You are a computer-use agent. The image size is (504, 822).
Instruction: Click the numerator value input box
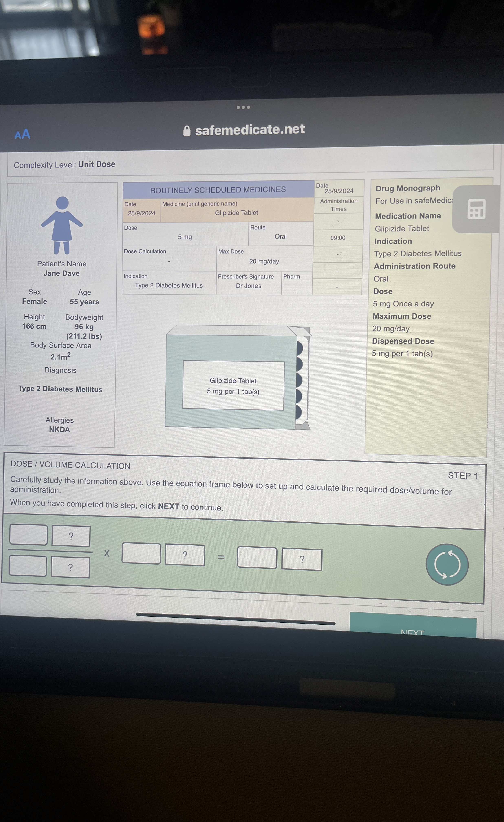[x=28, y=534]
